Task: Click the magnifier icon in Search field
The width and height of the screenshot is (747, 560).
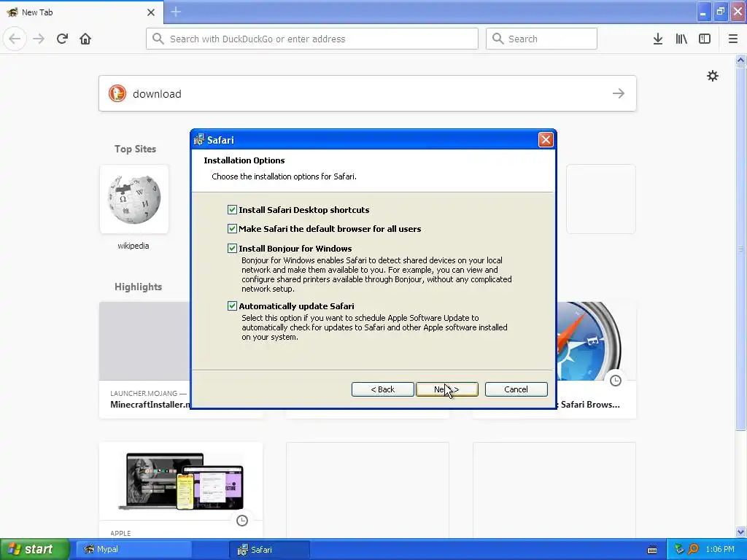Action: tap(498, 39)
